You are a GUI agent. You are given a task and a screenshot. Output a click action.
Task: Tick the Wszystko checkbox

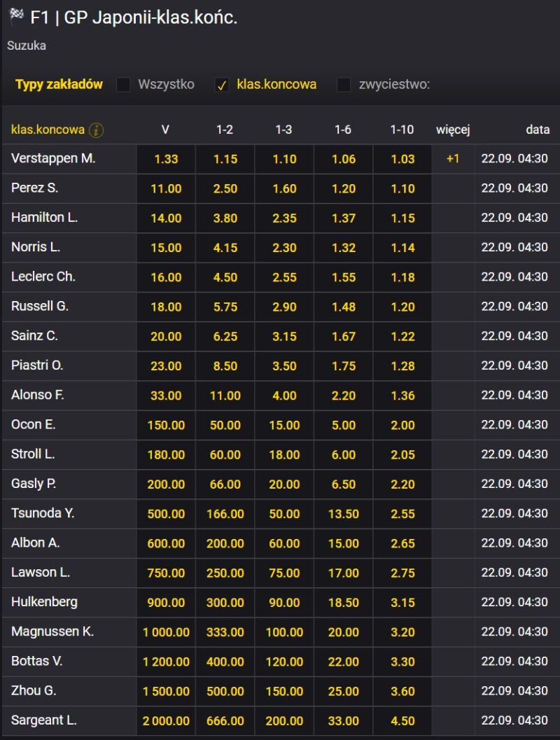click(x=123, y=85)
